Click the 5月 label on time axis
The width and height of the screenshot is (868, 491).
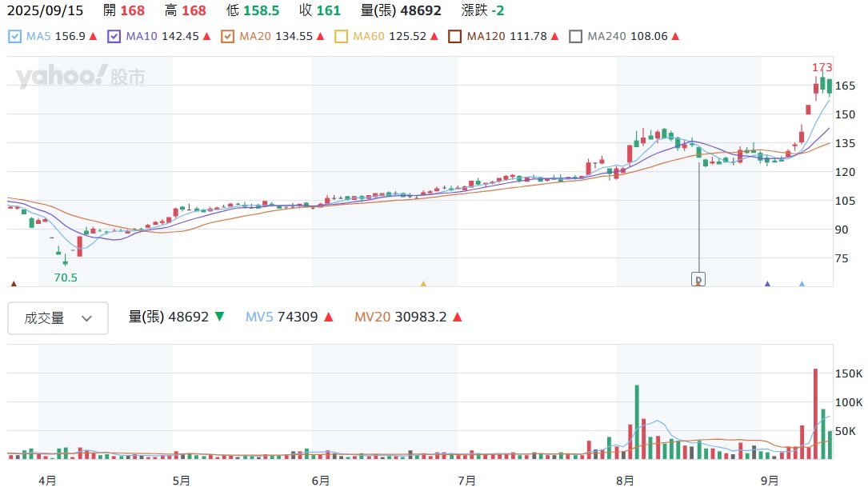point(181,481)
